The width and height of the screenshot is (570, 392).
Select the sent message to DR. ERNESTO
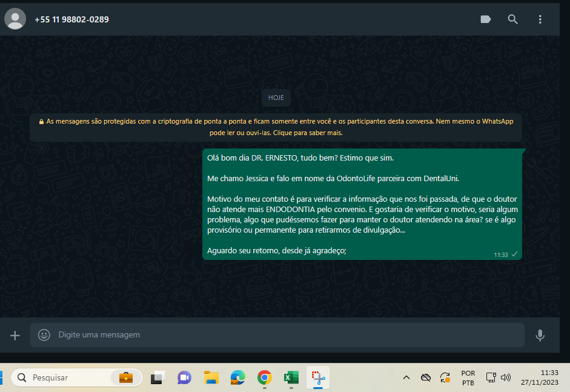point(362,204)
